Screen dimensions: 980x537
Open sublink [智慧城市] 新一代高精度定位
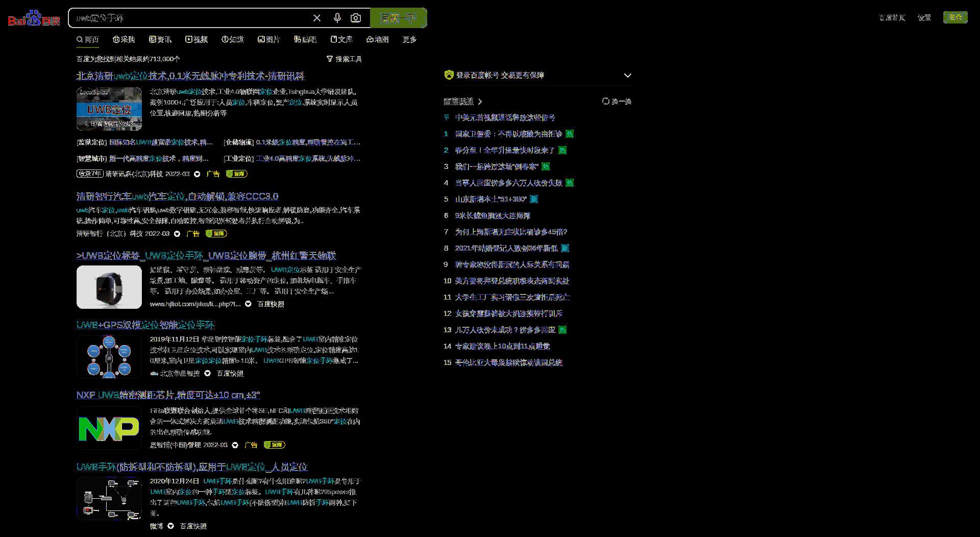143,159
